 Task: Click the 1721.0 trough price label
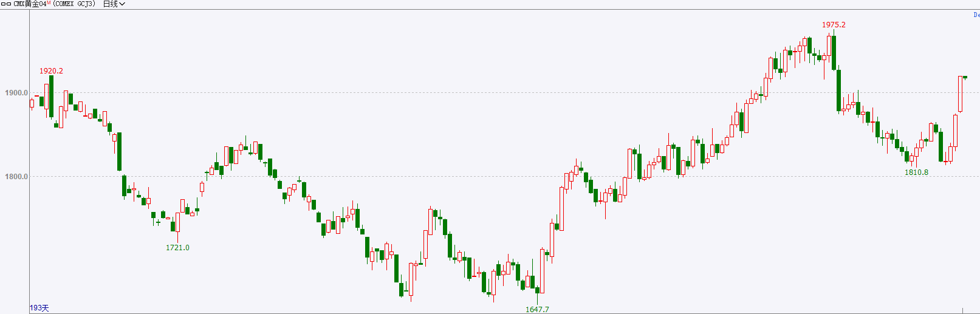[x=177, y=248]
